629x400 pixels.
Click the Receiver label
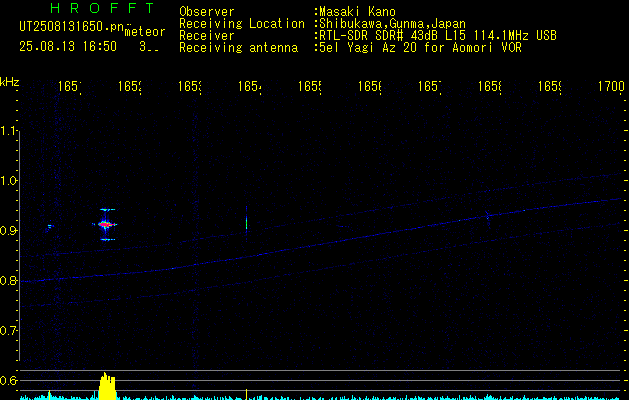pyautogui.click(x=207, y=36)
